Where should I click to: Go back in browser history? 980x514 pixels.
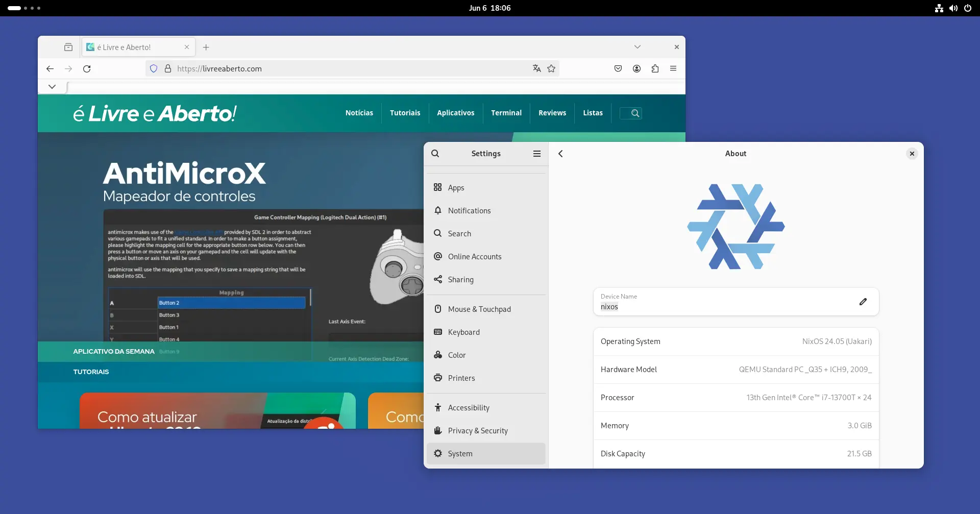point(50,68)
